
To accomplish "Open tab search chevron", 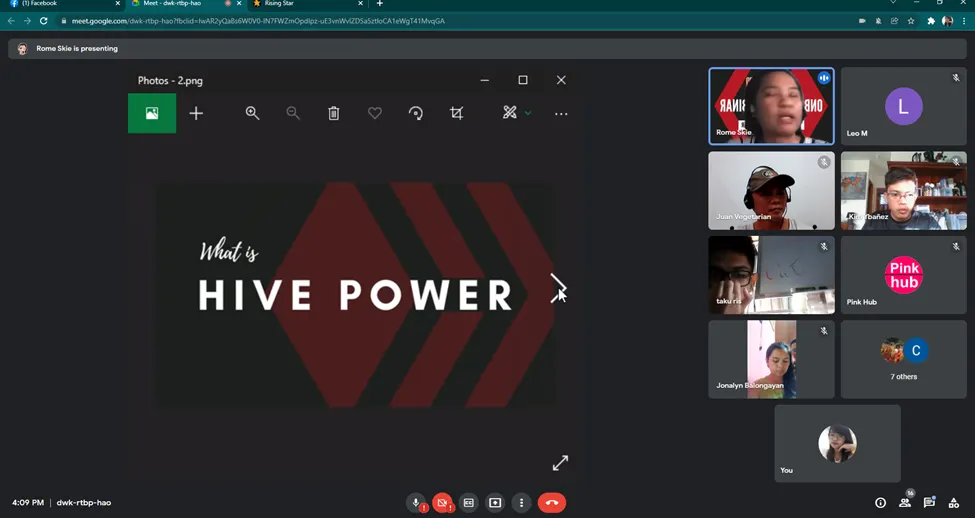I will click(x=893, y=3).
